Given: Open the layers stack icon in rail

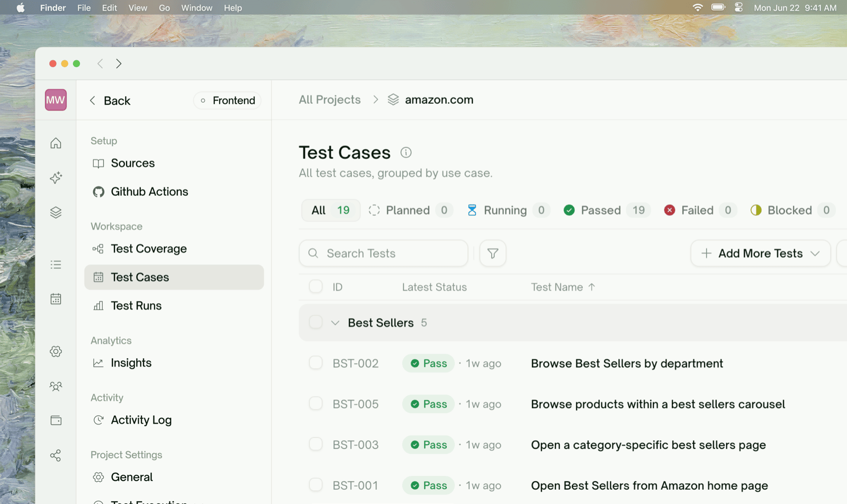Looking at the screenshot, I should point(56,212).
